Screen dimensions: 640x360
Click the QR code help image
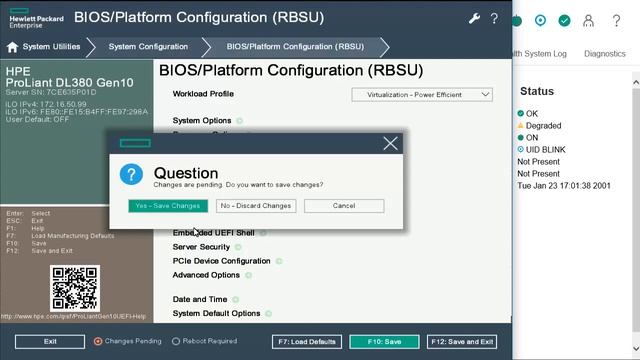(75, 288)
